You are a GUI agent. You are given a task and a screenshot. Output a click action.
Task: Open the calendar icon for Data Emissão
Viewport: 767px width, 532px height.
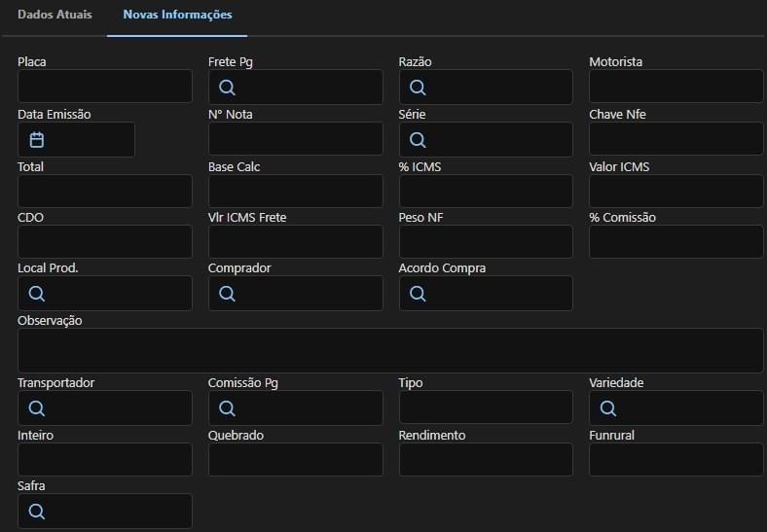[37, 140]
